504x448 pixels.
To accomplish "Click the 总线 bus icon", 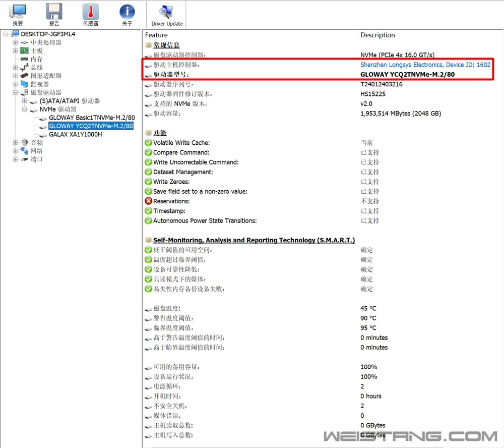I will point(24,67).
